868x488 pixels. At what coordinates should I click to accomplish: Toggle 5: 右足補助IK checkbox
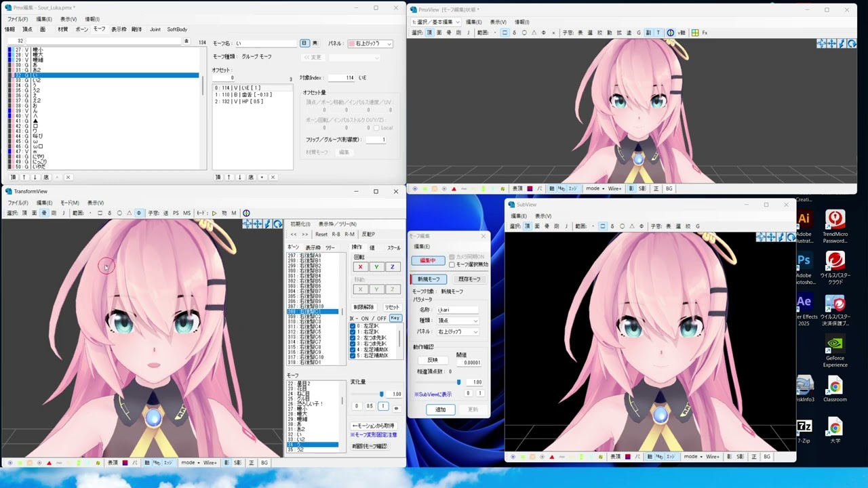pos(353,355)
